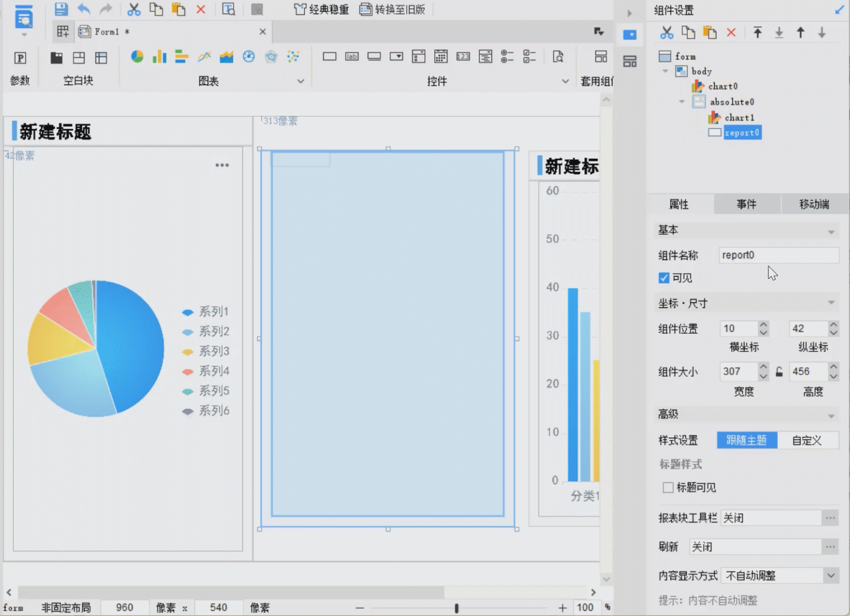The width and height of the screenshot is (850, 616).
Task: Click the zoom slider handle in the status bar
Action: [456, 608]
